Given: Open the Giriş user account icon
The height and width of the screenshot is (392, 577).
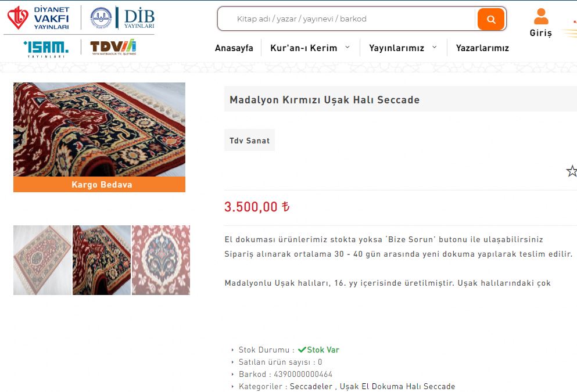Looking at the screenshot, I should pos(540,16).
